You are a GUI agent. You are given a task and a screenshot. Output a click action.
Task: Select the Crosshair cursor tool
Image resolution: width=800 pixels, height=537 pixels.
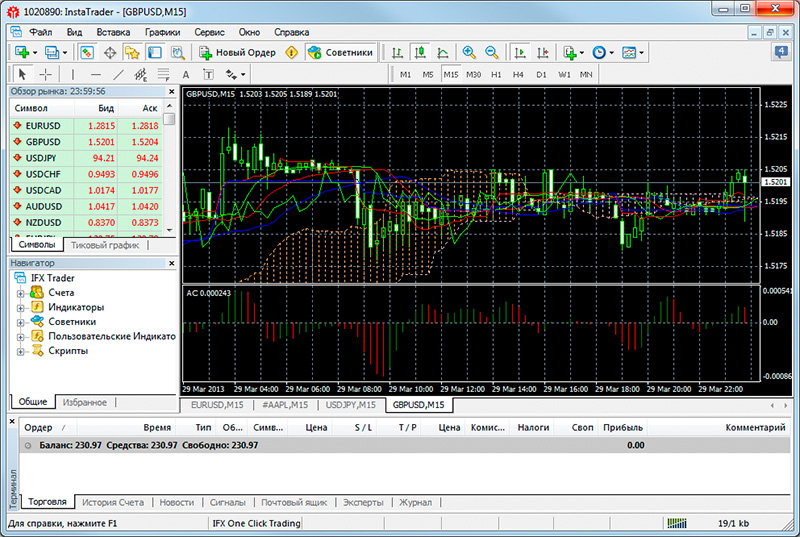46,74
